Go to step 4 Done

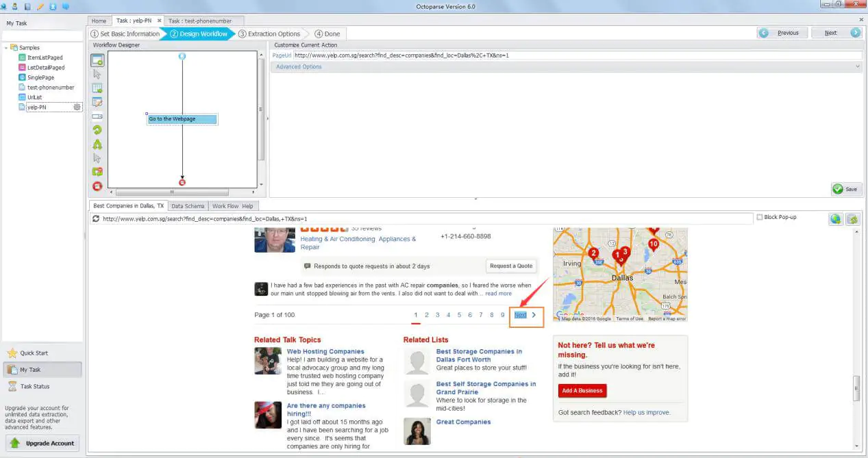pyautogui.click(x=327, y=34)
